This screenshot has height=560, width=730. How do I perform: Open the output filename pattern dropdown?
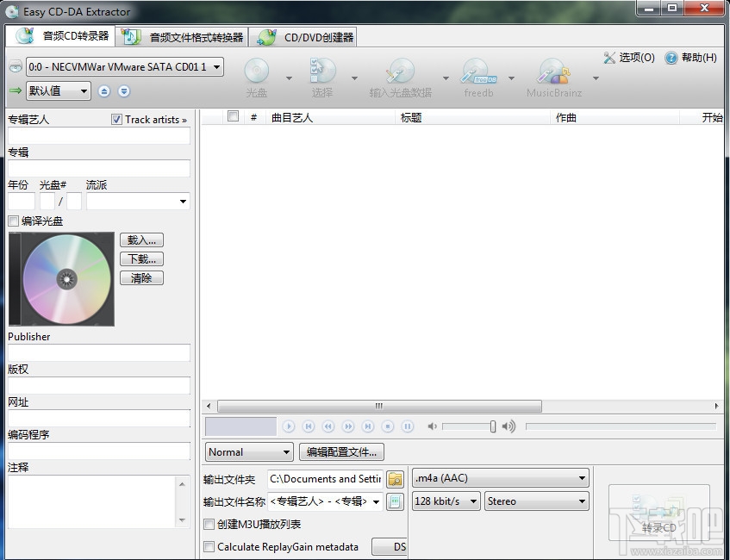click(376, 501)
